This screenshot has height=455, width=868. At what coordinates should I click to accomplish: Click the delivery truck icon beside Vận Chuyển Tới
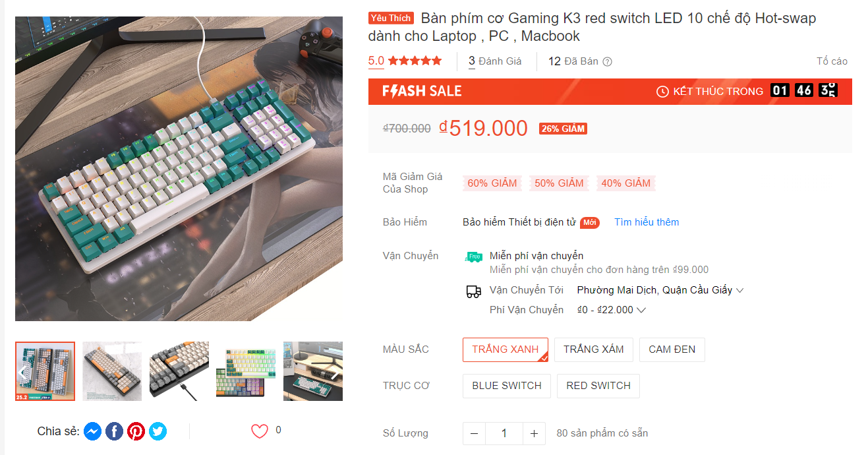[x=473, y=290]
